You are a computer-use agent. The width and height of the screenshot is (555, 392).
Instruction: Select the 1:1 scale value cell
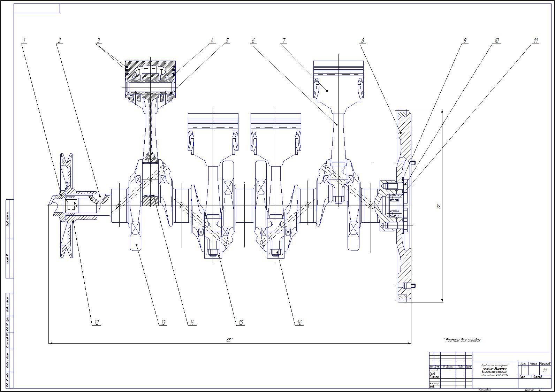tap(545, 370)
